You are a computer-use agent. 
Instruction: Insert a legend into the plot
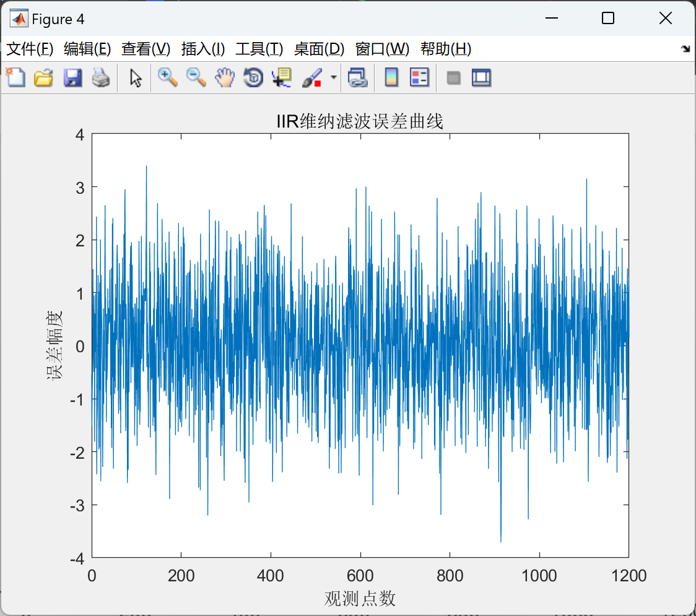(x=419, y=77)
